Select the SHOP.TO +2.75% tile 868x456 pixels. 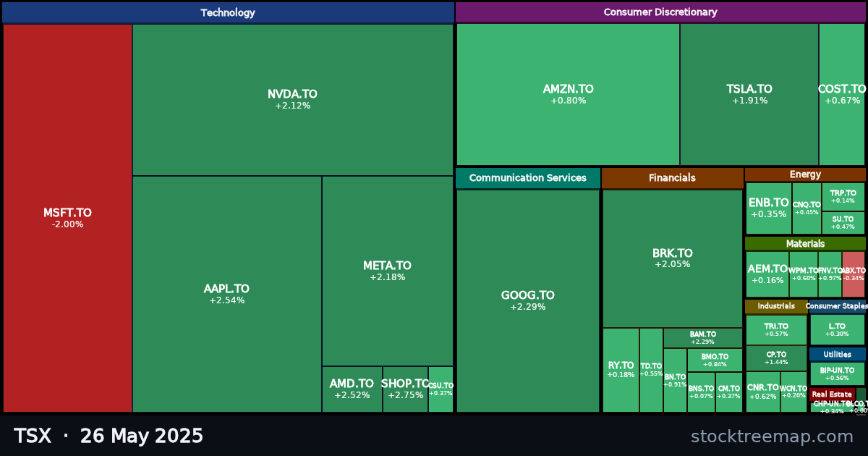405,389
